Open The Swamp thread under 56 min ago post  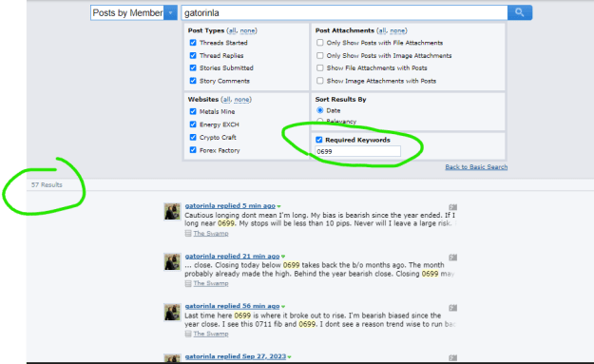click(x=211, y=334)
